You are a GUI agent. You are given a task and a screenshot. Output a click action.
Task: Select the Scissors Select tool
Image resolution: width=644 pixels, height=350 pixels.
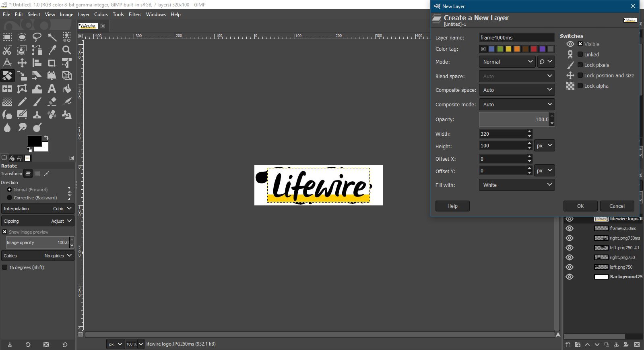click(7, 50)
